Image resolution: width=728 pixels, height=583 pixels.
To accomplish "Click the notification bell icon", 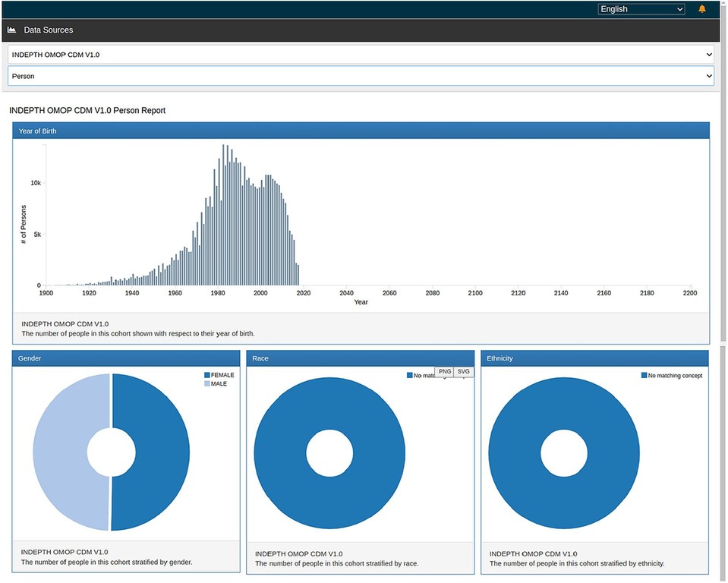I will point(702,9).
